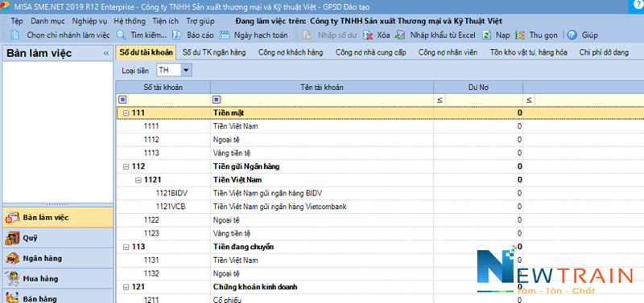Switch to Tồn kho vật tư, hàng hóa tab
644x303 pixels.
(x=529, y=52)
